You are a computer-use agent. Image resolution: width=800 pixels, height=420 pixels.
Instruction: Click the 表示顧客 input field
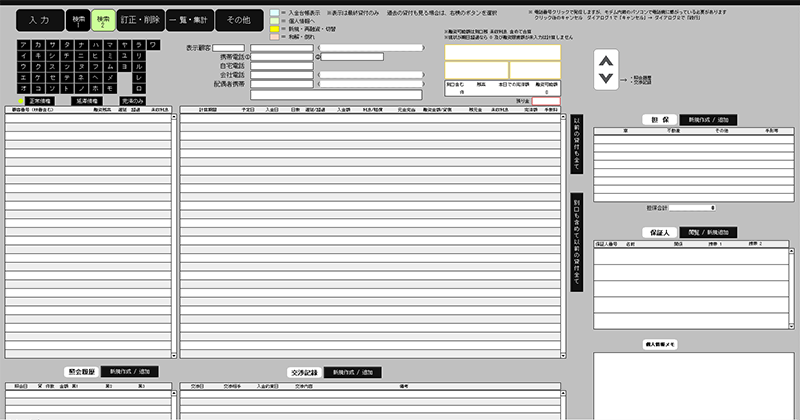[228, 47]
